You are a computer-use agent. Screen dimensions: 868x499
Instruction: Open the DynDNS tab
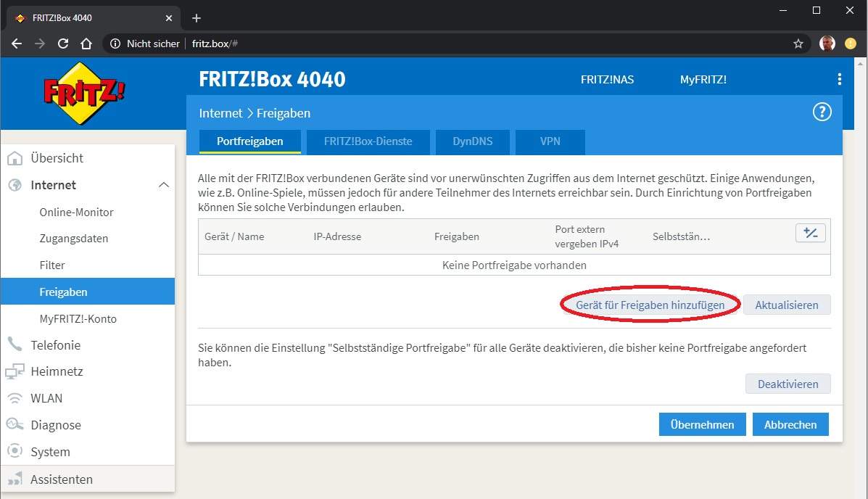point(472,141)
